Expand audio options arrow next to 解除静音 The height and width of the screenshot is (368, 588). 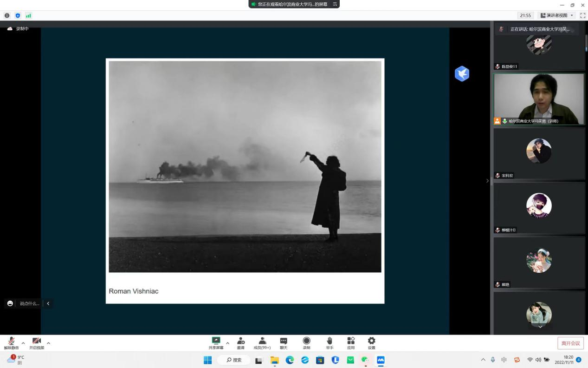[23, 343]
